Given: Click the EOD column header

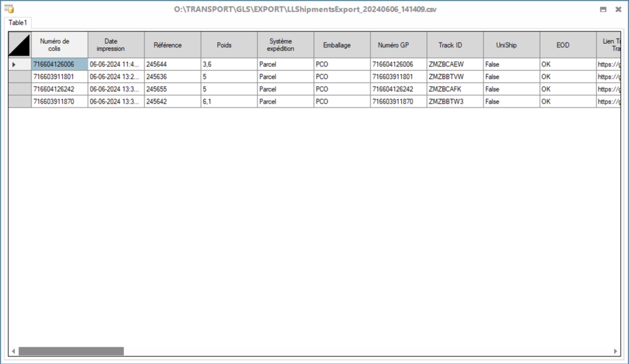Looking at the screenshot, I should coord(568,45).
